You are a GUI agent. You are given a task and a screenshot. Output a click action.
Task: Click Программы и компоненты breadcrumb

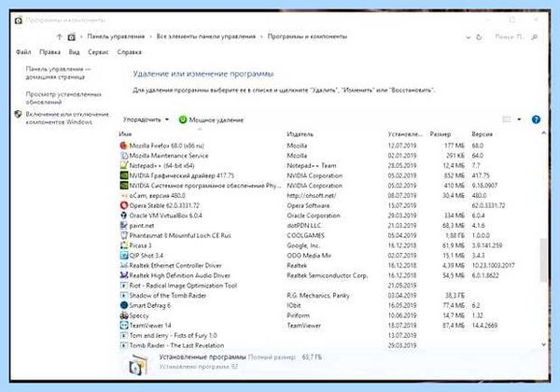(x=307, y=36)
